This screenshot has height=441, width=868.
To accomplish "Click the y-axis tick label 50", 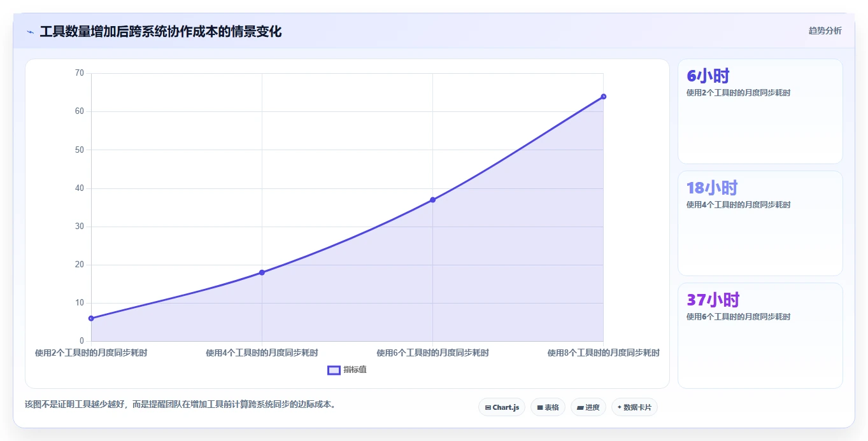I will [x=80, y=150].
